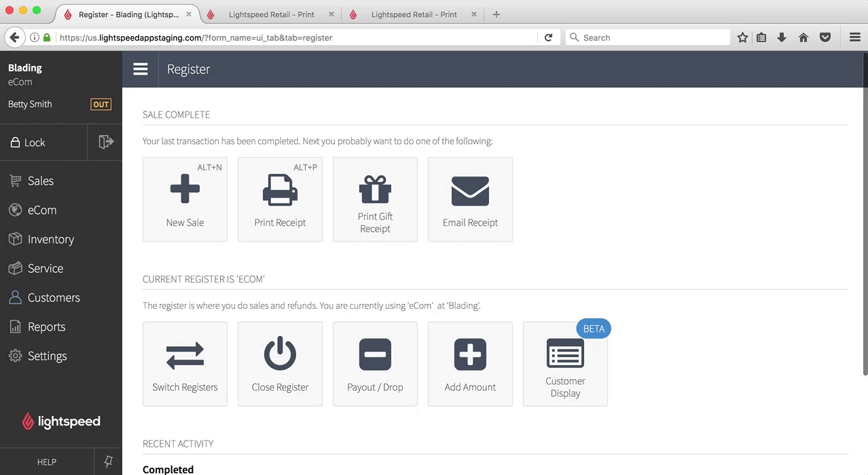Close the Register - Blading tab

(x=188, y=14)
